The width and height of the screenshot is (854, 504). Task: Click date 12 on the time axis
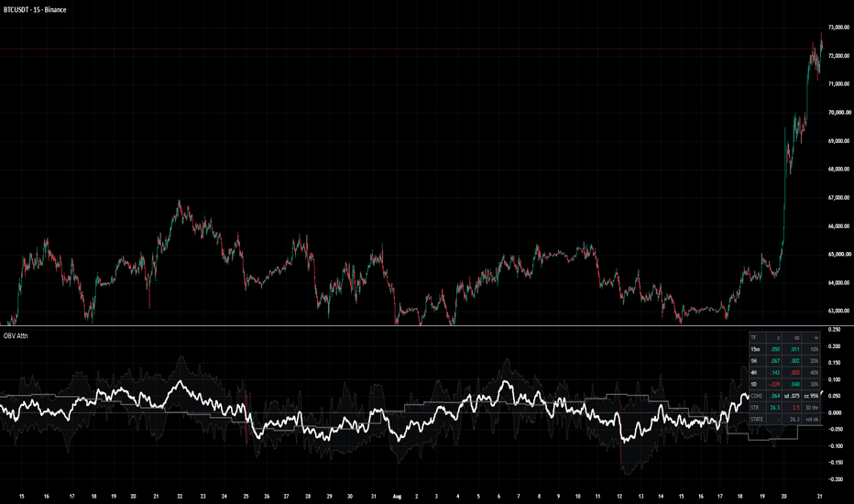click(x=619, y=497)
